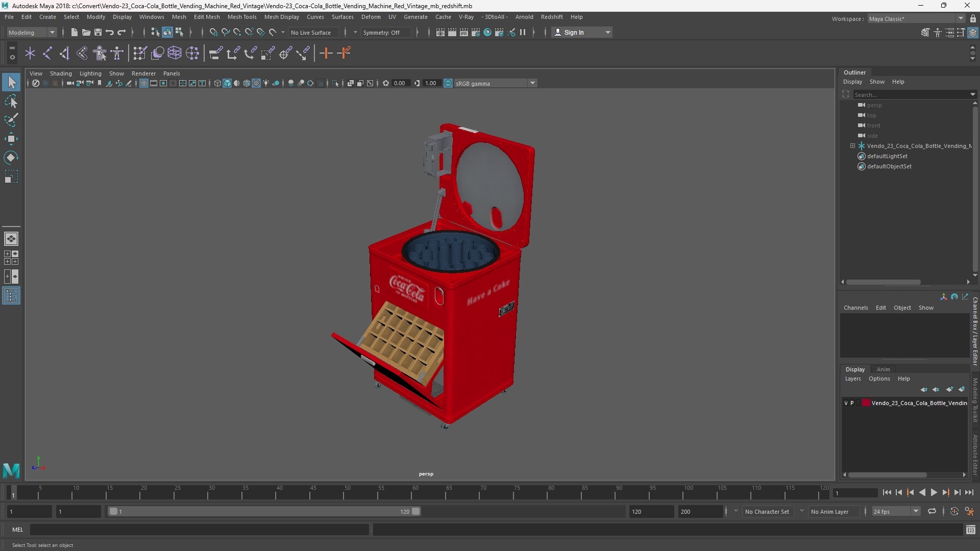Image resolution: width=980 pixels, height=551 pixels.
Task: Open scene via folder icon
Action: 86,33
